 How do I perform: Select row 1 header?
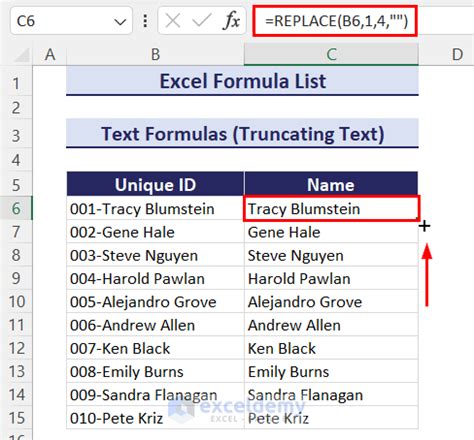tap(16, 83)
